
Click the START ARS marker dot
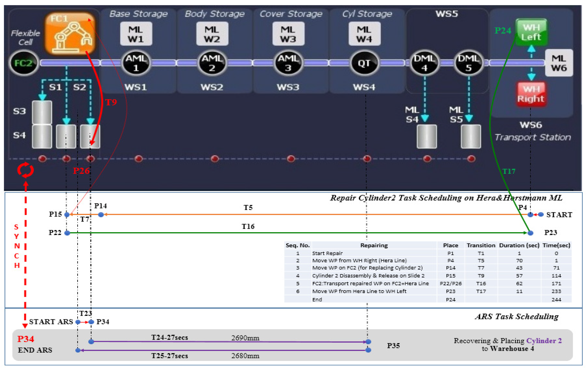pos(78,322)
